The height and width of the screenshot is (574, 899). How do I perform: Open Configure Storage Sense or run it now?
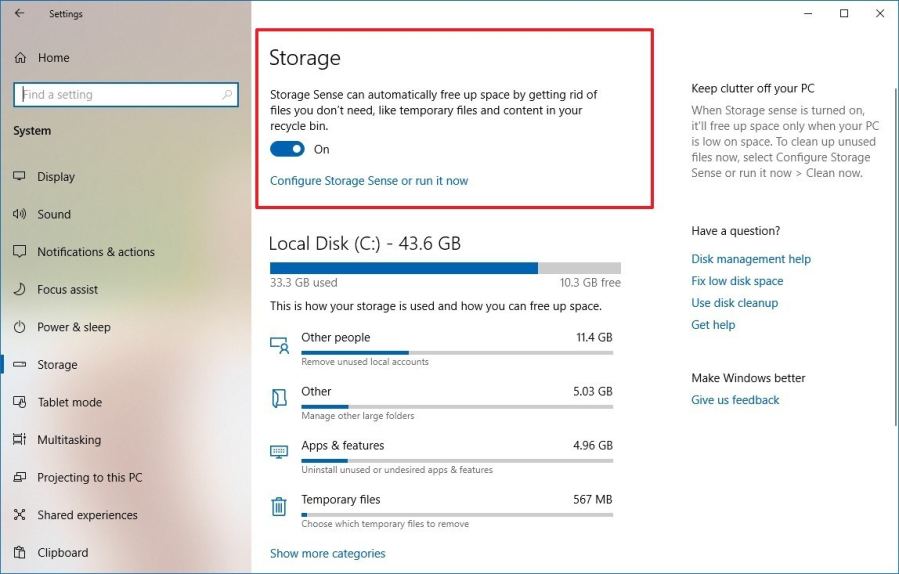pyautogui.click(x=369, y=181)
